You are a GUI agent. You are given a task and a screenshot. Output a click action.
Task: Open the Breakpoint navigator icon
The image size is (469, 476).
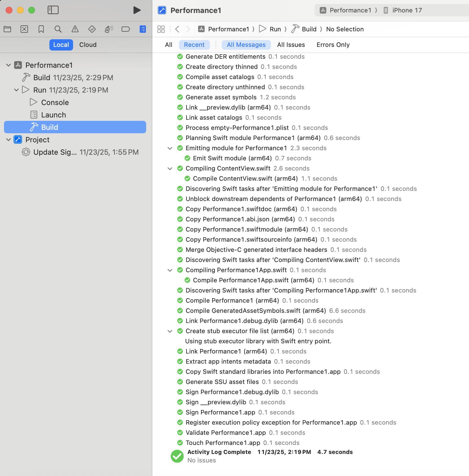click(x=126, y=29)
